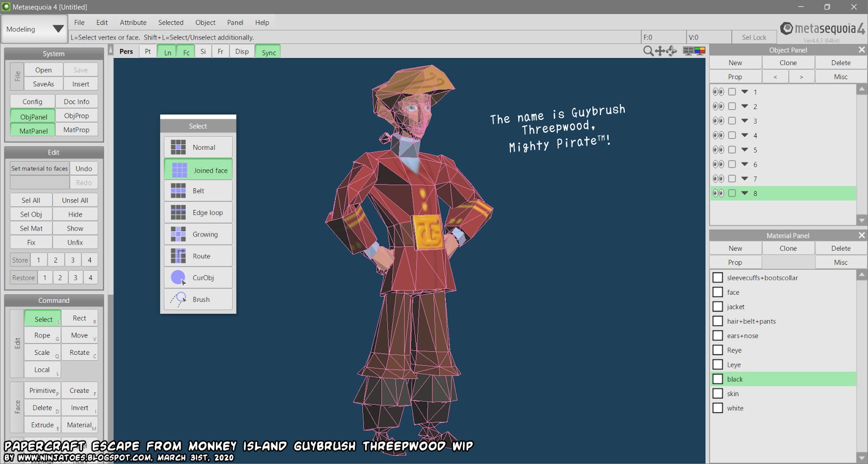
Task: Click Delete in the Material Panel
Action: point(841,249)
